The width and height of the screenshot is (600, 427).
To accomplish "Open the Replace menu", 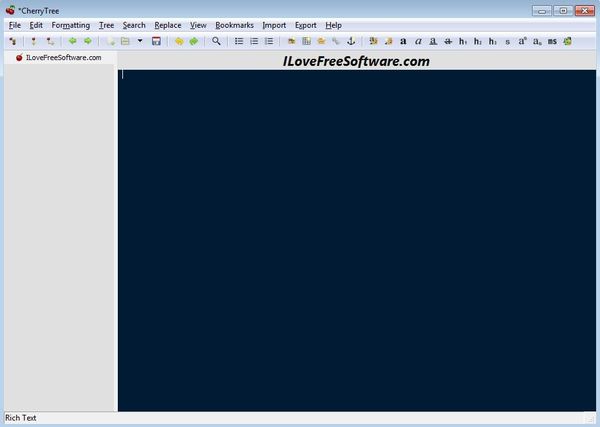I will 168,25.
